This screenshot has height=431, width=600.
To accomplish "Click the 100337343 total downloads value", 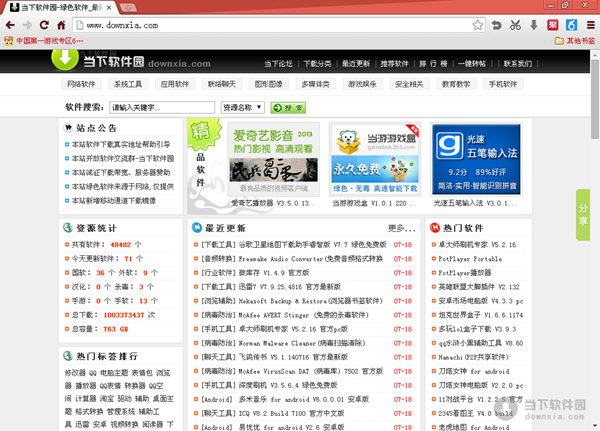I will pyautogui.click(x=124, y=315).
